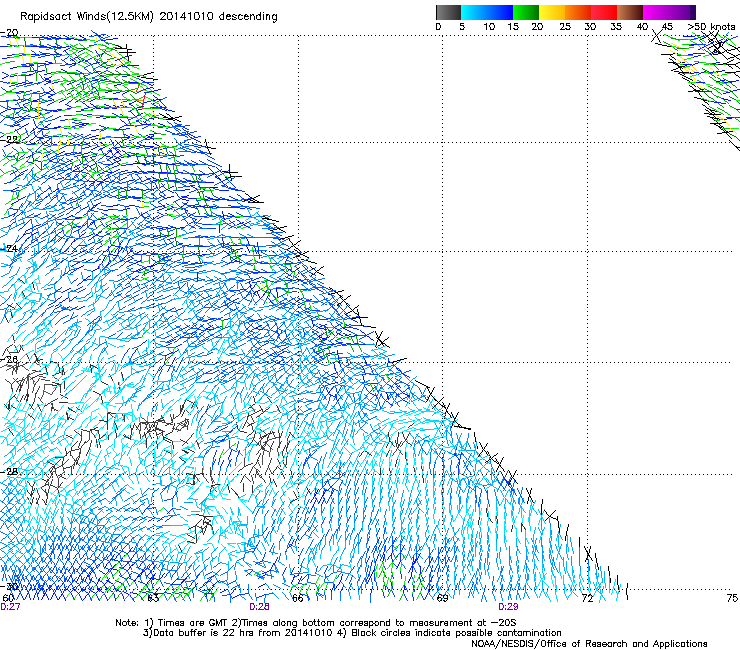
Task: Click the magenta 40-45 knots legend segment
Action: [656, 12]
